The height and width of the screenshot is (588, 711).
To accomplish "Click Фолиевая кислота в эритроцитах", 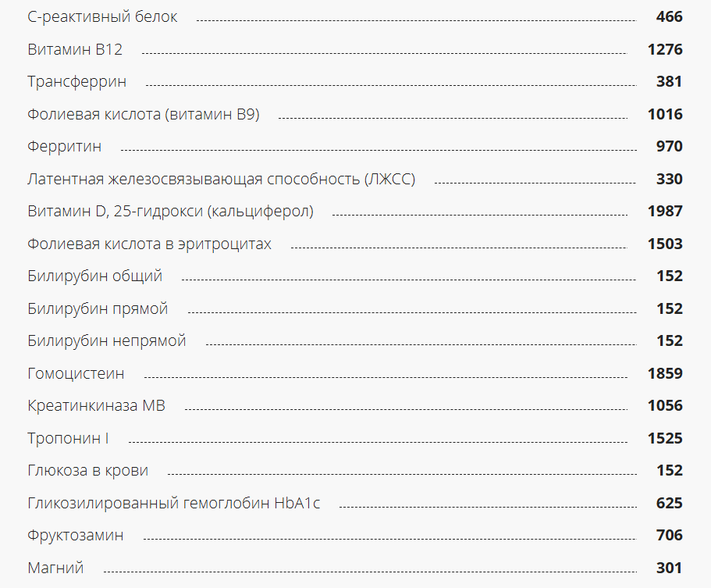I will 149,244.
